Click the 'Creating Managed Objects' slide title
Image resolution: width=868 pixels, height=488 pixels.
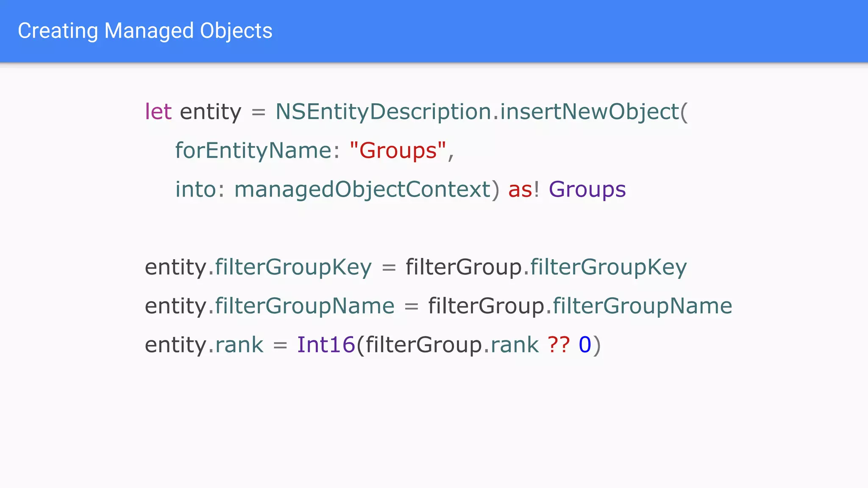tap(145, 31)
